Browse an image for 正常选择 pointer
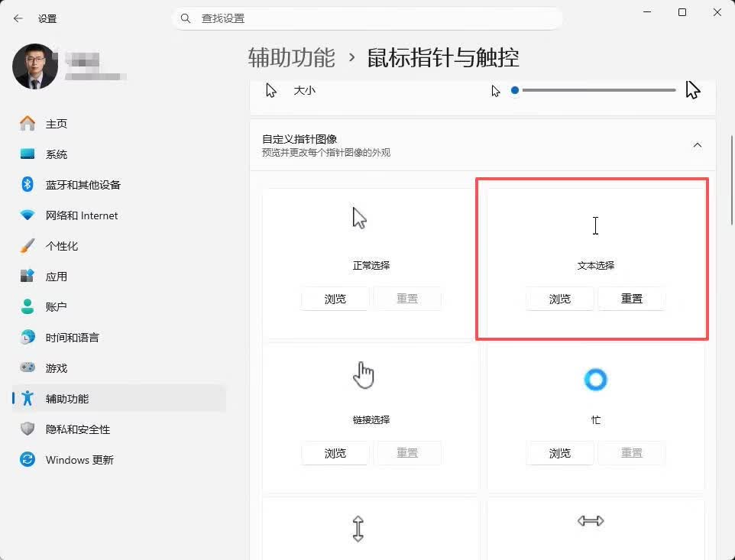 click(335, 299)
